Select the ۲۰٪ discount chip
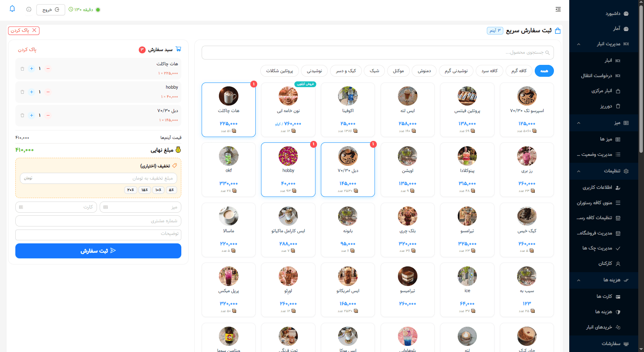The width and height of the screenshot is (644, 352). [x=131, y=190]
